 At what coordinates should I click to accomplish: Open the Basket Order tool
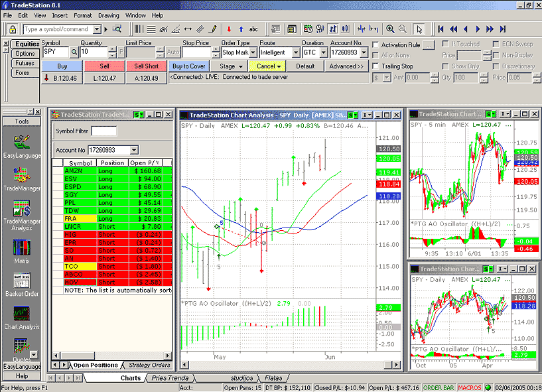click(21, 285)
